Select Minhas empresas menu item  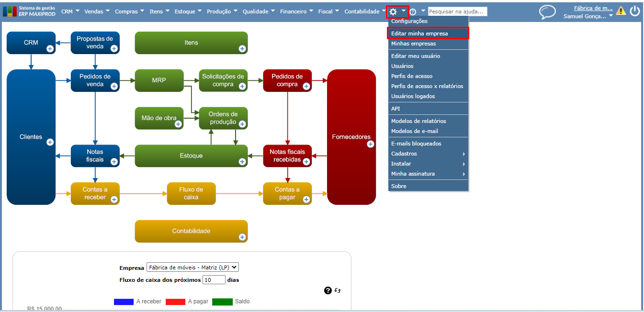(429, 44)
